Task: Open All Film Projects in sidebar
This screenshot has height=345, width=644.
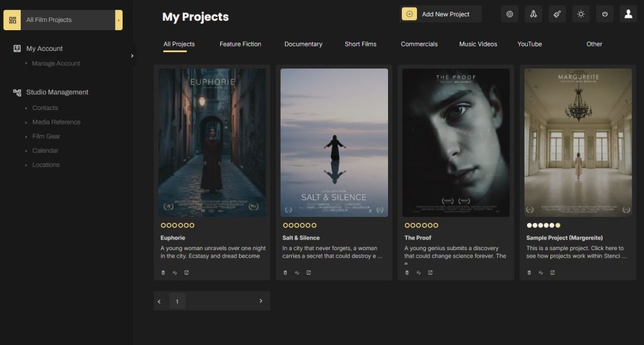Action: point(63,20)
